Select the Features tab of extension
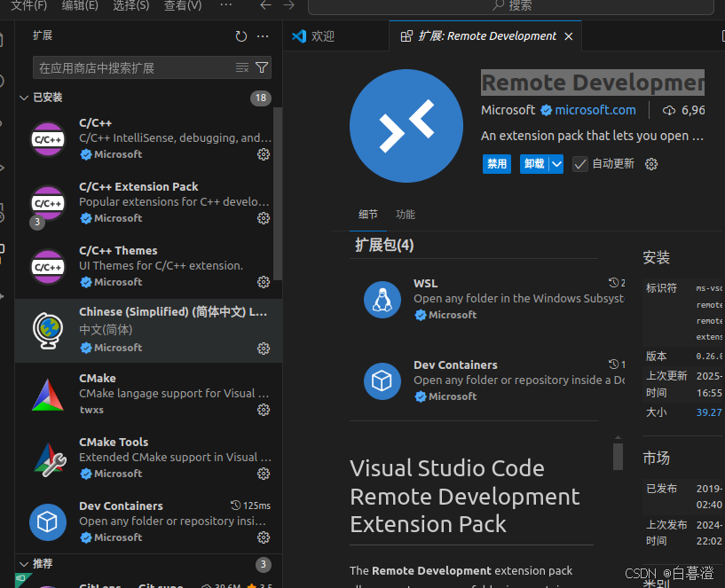This screenshot has width=725, height=588. click(406, 215)
